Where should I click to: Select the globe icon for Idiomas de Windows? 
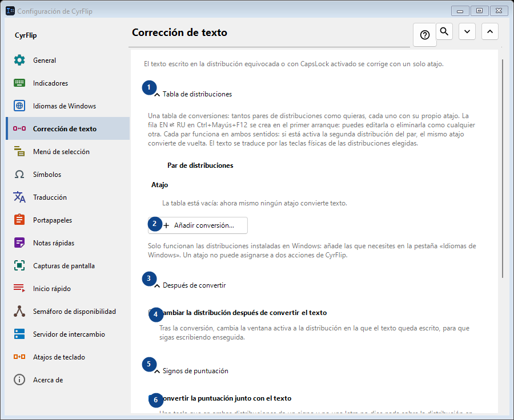click(19, 106)
